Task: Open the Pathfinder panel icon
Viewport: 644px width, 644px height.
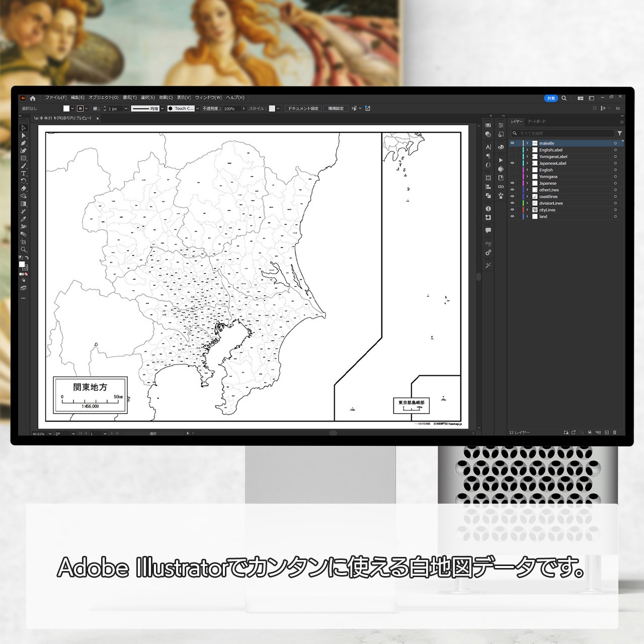Action: pyautogui.click(x=488, y=196)
